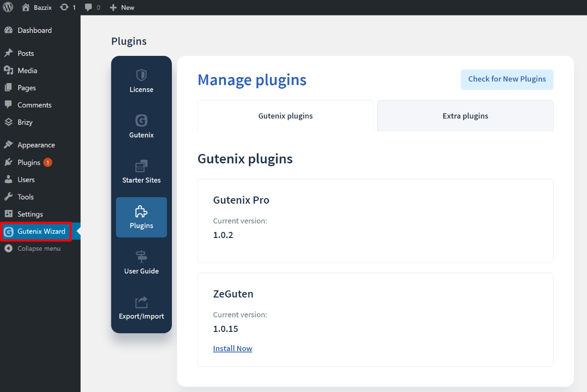Switch to the Gutenix plugins tab

tap(286, 116)
